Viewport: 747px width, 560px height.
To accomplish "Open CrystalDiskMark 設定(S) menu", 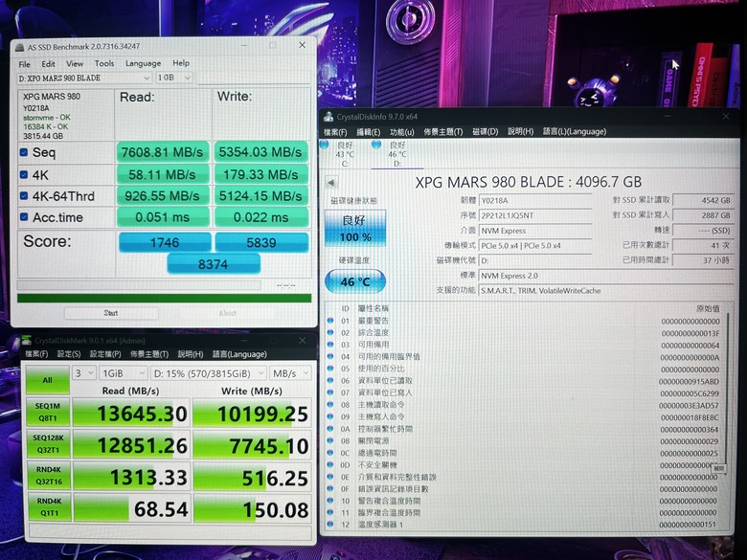I will pos(69,354).
